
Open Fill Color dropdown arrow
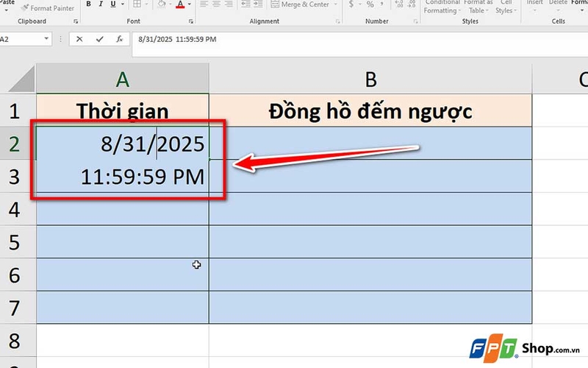(x=171, y=4)
